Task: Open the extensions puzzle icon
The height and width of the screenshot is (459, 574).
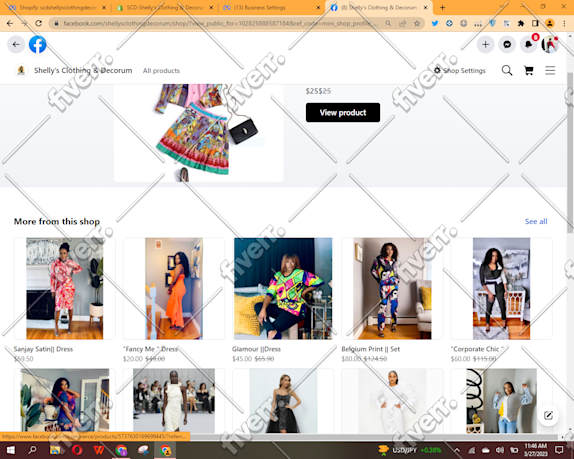Action: coord(521,23)
